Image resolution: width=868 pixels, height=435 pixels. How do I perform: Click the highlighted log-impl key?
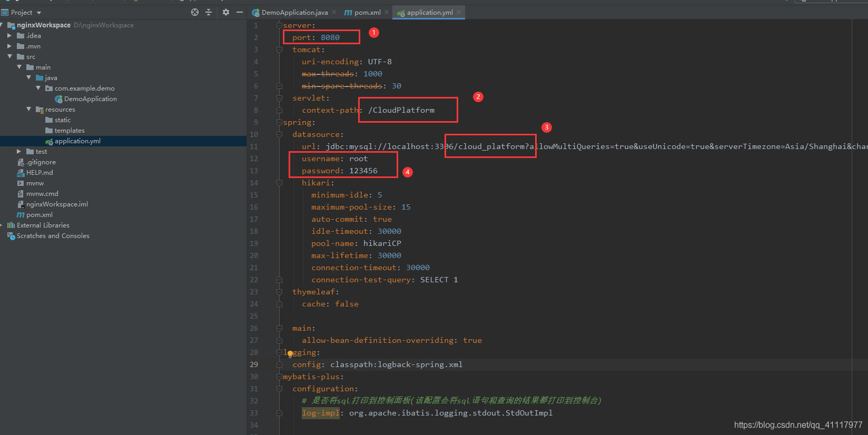(x=321, y=413)
